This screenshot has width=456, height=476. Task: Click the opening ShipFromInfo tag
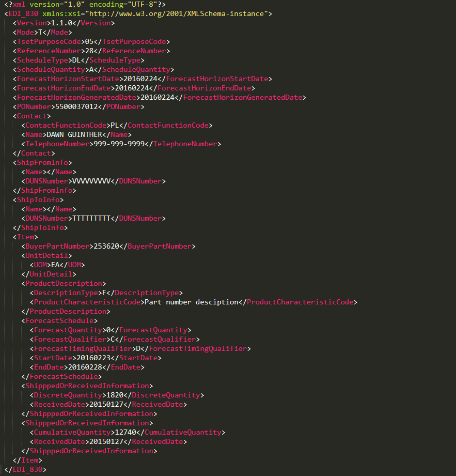[x=42, y=162]
